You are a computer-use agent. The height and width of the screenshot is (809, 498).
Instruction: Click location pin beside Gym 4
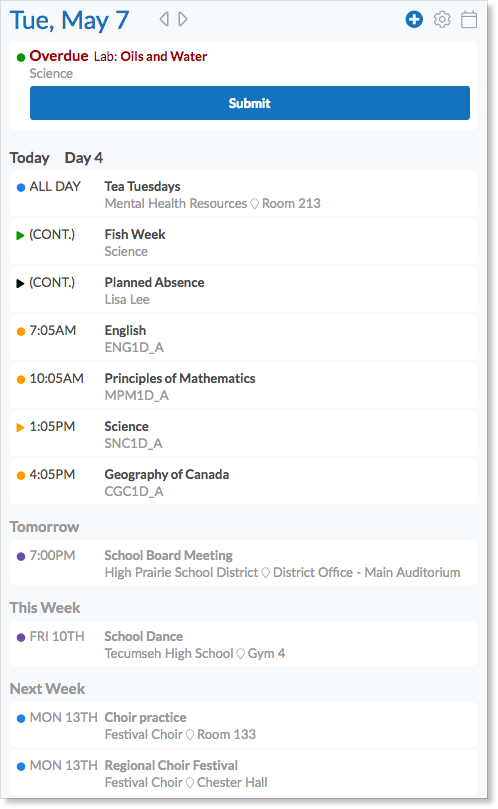click(240, 654)
